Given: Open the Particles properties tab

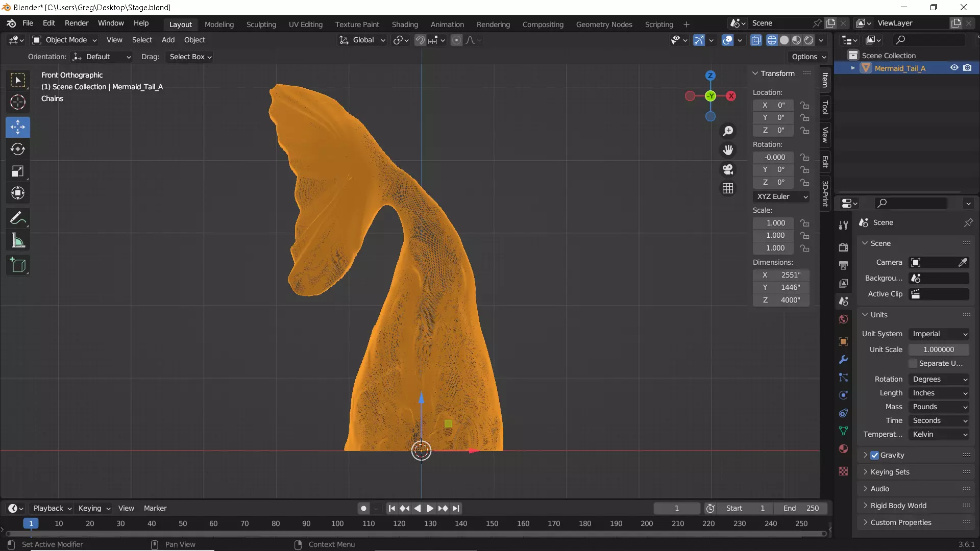Looking at the screenshot, I should [843, 378].
